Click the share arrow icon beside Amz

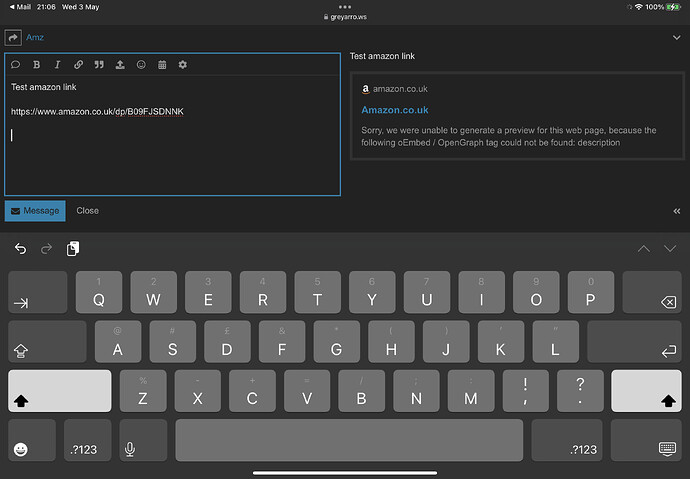click(13, 37)
